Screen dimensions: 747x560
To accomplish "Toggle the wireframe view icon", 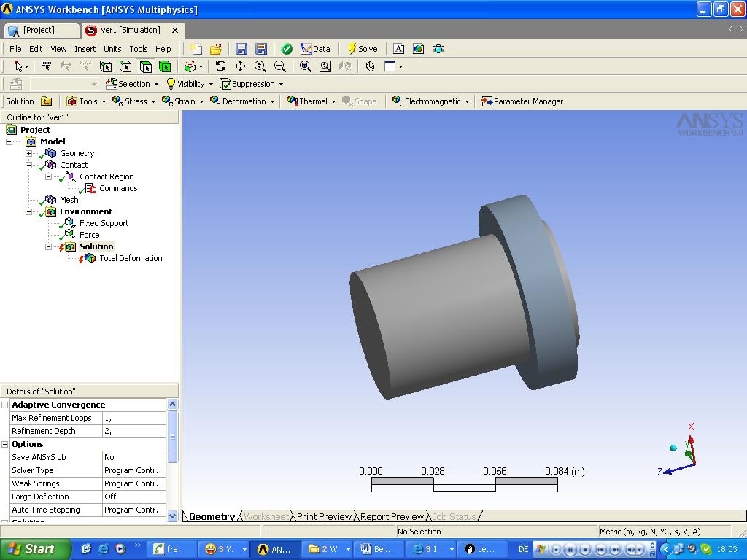I will tap(370, 66).
